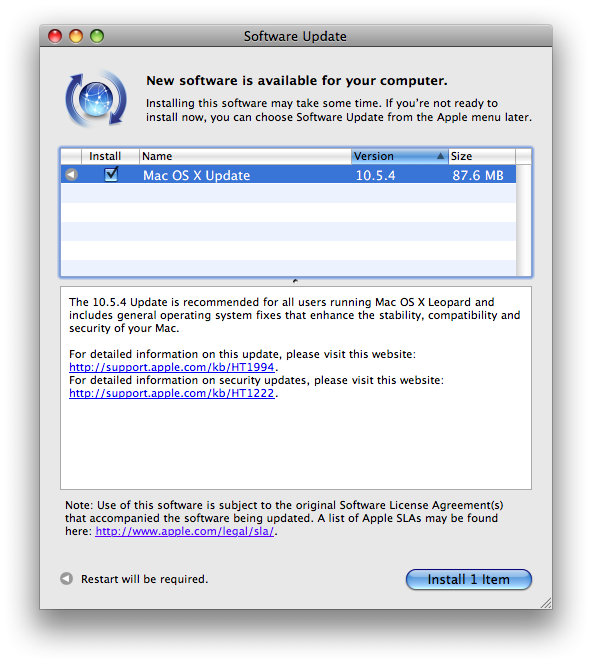Click the resize grip at window corner

tap(546, 603)
